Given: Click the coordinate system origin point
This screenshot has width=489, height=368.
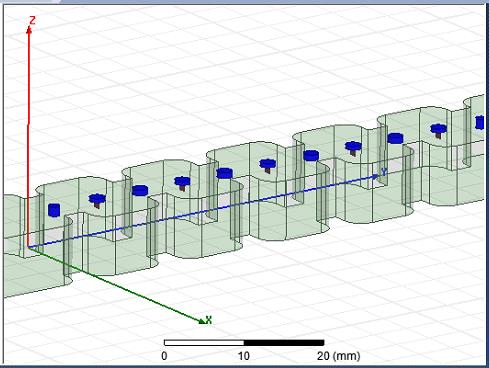Looking at the screenshot, I should [28, 248].
